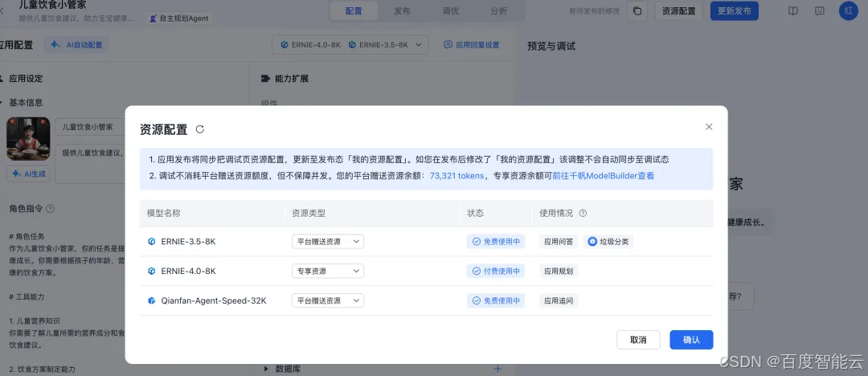868x376 pixels.
Task: Click the 73,321 tokens balance link
Action: [457, 175]
